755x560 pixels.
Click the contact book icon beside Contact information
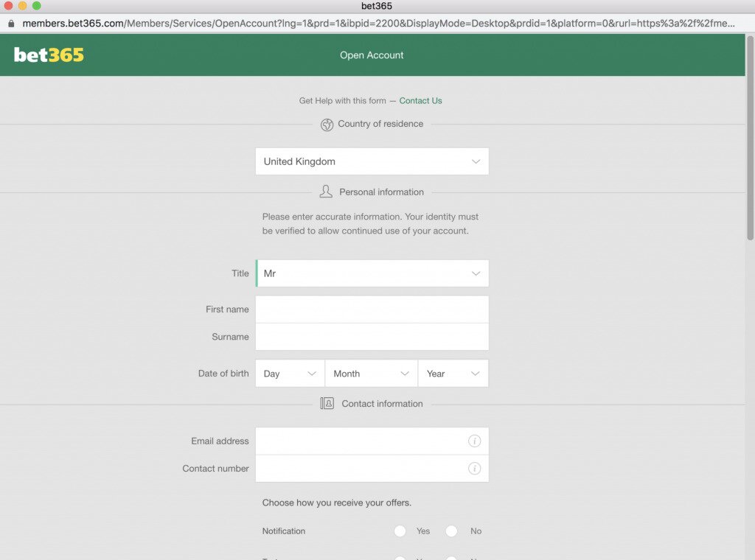[x=327, y=403]
